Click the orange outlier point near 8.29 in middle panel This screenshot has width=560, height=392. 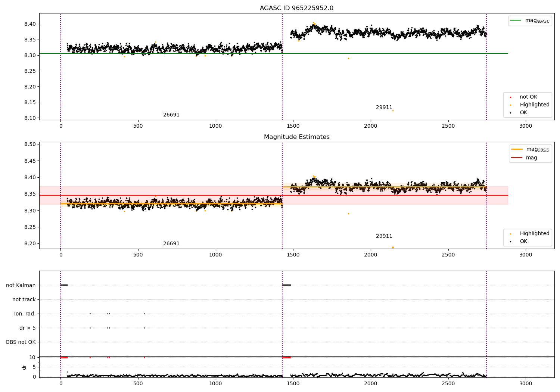(x=348, y=214)
